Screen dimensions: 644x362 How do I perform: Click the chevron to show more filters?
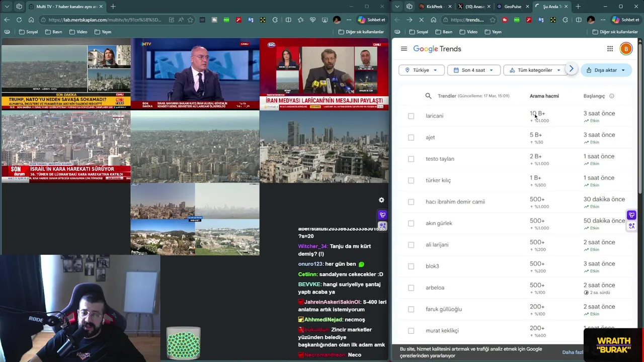571,69
